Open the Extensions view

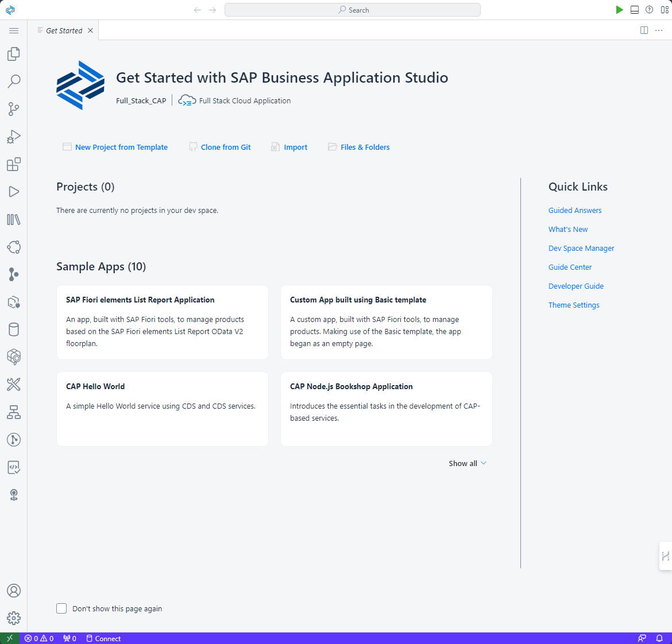(14, 164)
